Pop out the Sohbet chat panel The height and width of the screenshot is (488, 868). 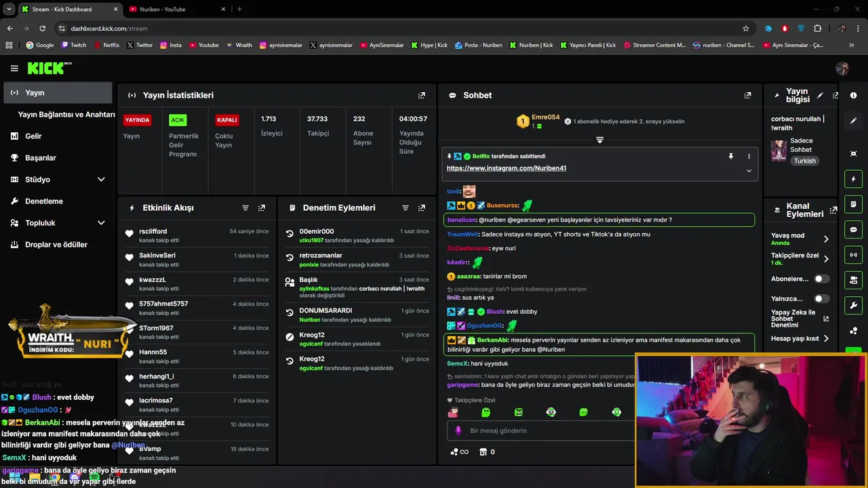tap(747, 96)
